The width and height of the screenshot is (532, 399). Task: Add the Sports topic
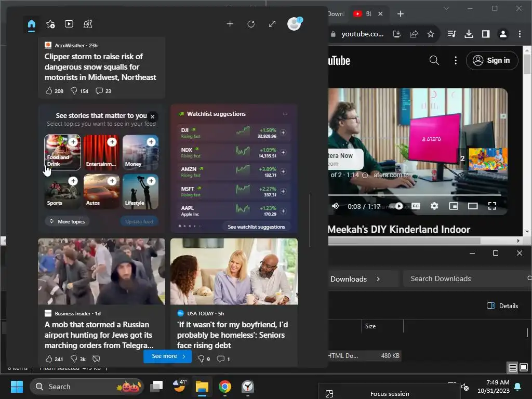(x=73, y=181)
